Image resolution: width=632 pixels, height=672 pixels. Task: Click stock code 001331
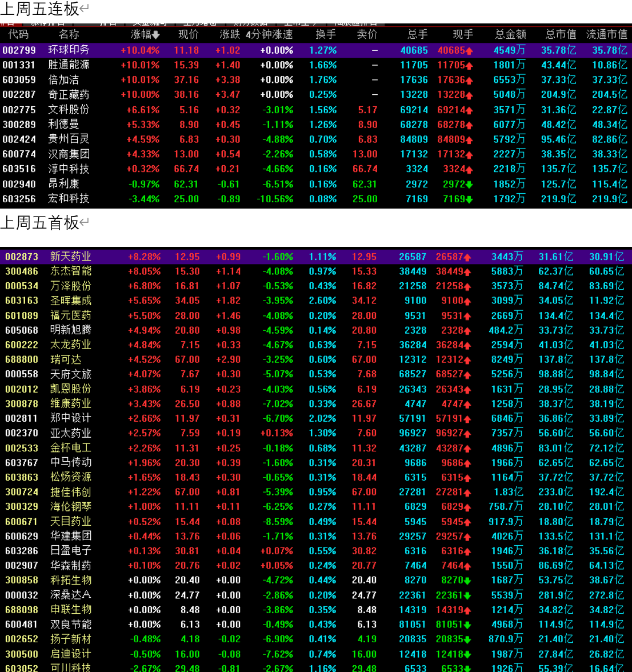coord(19,65)
